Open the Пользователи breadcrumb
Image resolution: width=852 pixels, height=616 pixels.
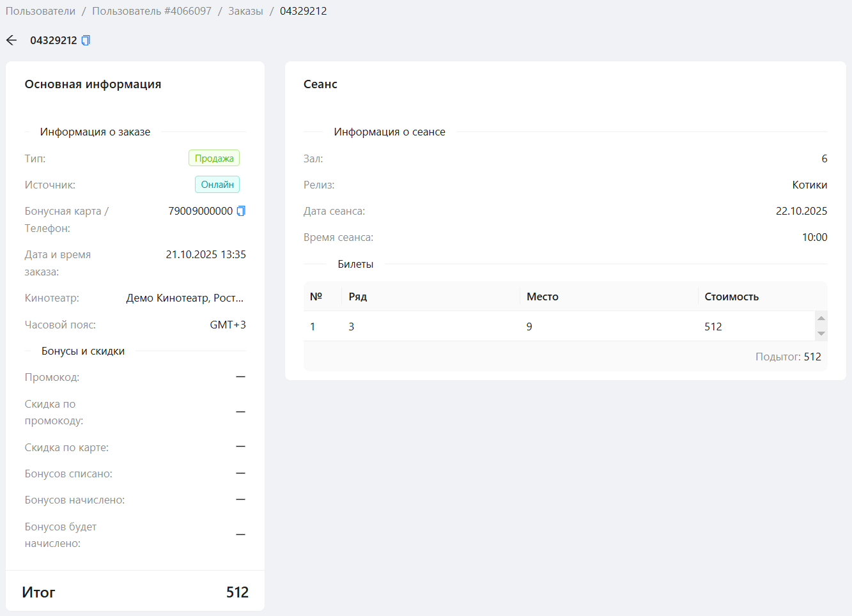pyautogui.click(x=40, y=11)
